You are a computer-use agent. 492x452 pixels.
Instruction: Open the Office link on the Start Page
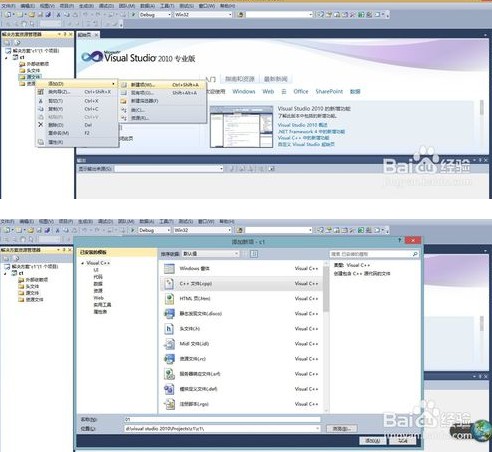click(x=301, y=91)
